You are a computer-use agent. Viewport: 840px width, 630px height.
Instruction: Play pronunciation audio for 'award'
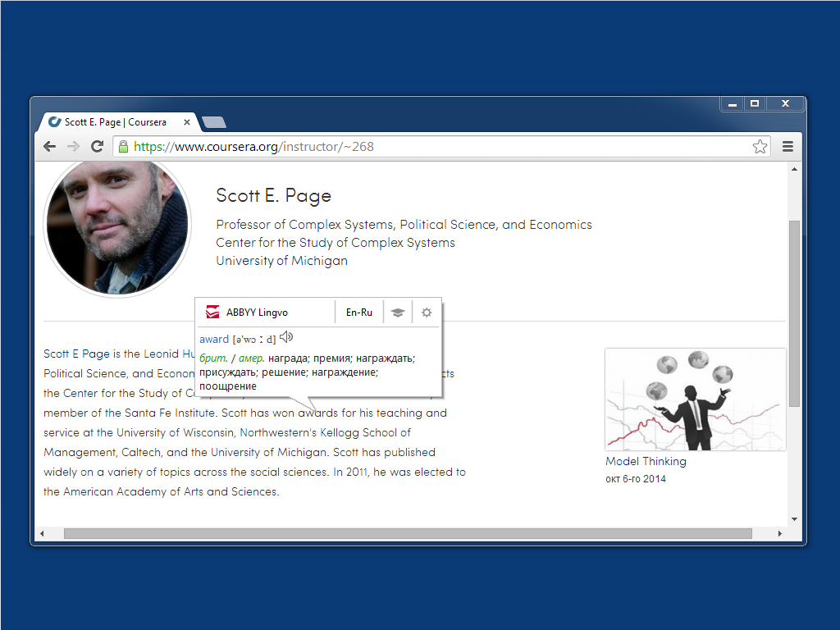[286, 337]
